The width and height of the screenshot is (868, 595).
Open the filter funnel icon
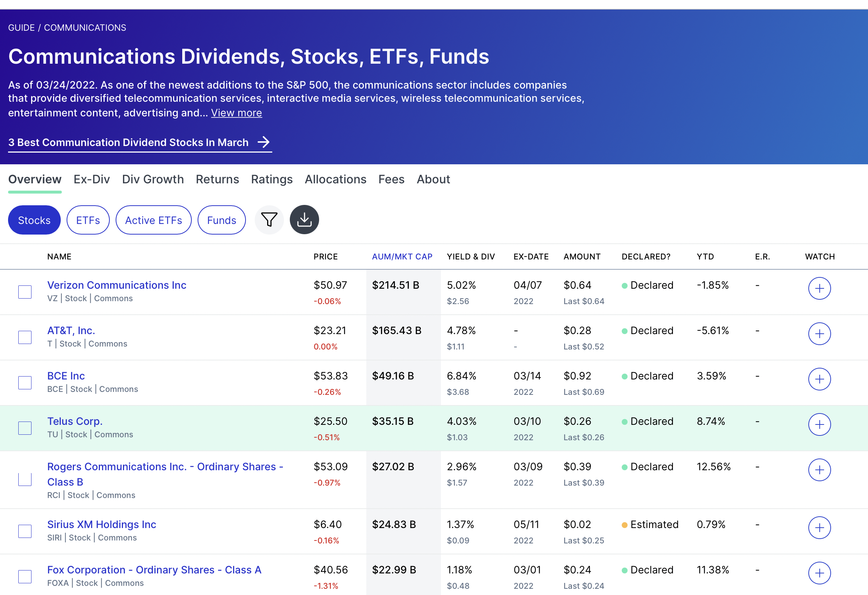[269, 220]
